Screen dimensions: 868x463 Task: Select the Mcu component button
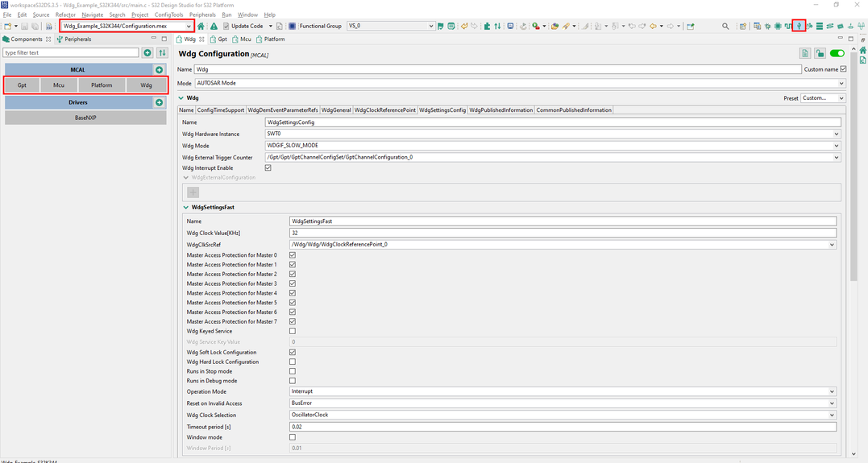point(59,85)
